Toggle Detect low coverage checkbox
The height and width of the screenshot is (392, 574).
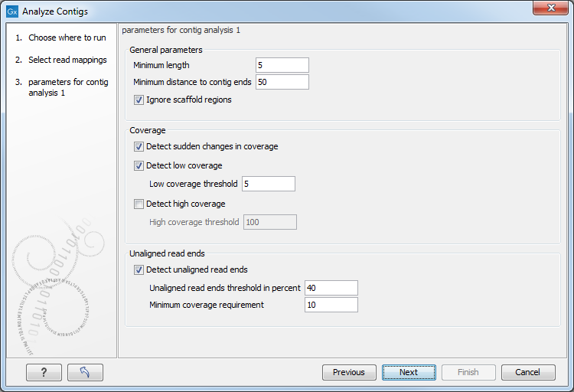(139, 165)
